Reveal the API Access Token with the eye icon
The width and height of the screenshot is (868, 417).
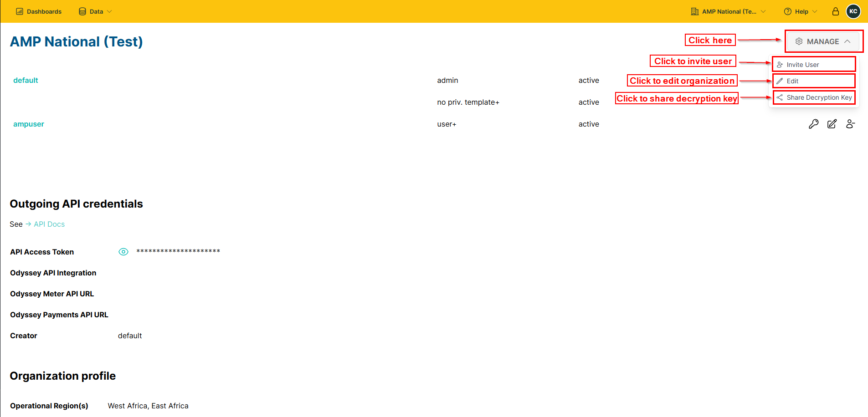click(123, 252)
